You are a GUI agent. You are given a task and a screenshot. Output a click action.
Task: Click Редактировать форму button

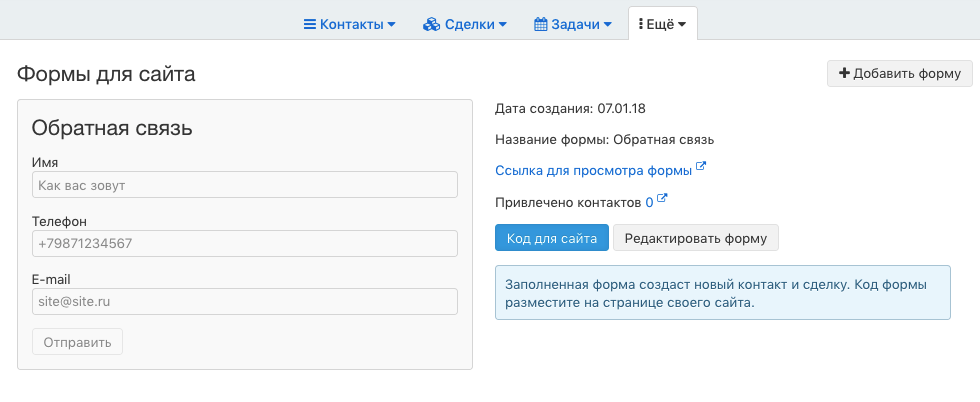[x=696, y=238]
